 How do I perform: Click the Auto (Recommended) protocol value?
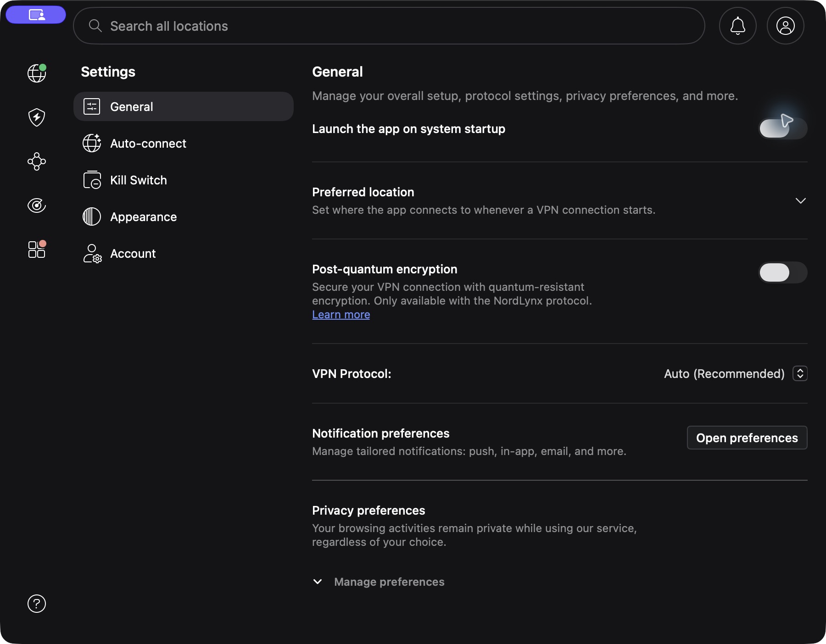tap(724, 373)
